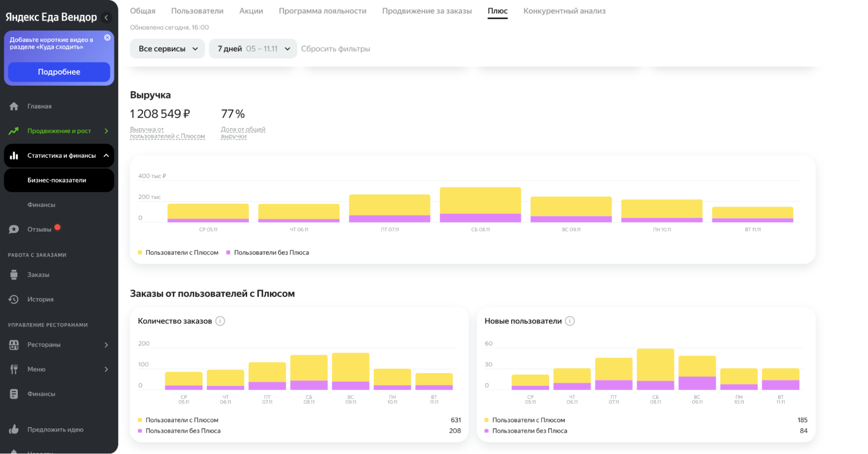The height and width of the screenshot is (454, 868).
Task: Open the Все сервисы dropdown
Action: [167, 49]
